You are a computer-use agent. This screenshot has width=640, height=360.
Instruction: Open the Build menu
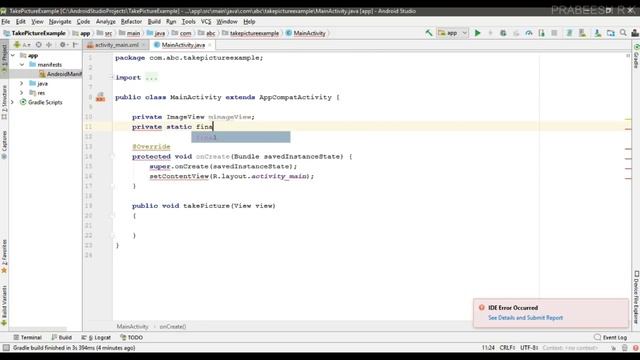tap(154, 22)
